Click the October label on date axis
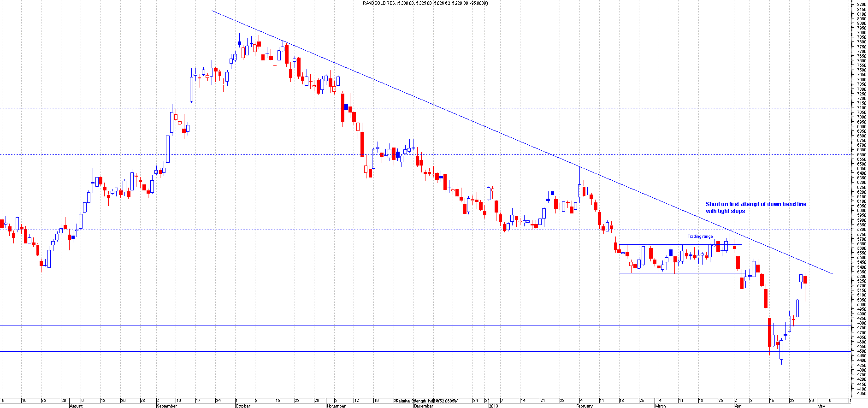The width and height of the screenshot is (868, 408). [242, 406]
